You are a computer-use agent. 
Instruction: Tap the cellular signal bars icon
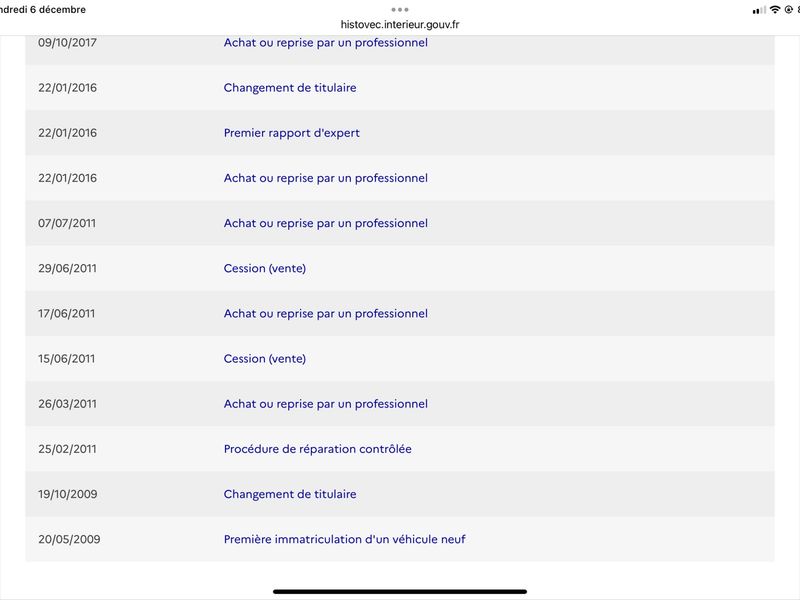click(x=759, y=10)
